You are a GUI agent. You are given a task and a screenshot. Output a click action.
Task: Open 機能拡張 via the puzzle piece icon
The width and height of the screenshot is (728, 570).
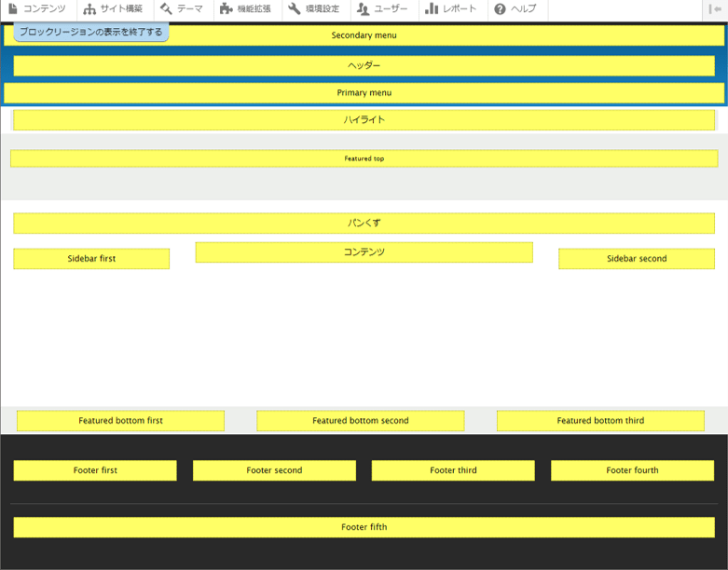(227, 9)
